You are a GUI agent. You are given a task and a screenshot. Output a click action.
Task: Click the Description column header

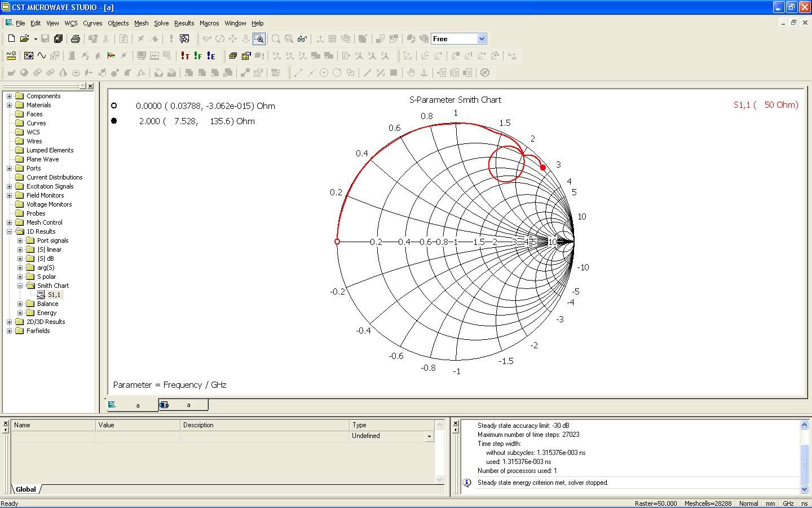pyautogui.click(x=265, y=425)
